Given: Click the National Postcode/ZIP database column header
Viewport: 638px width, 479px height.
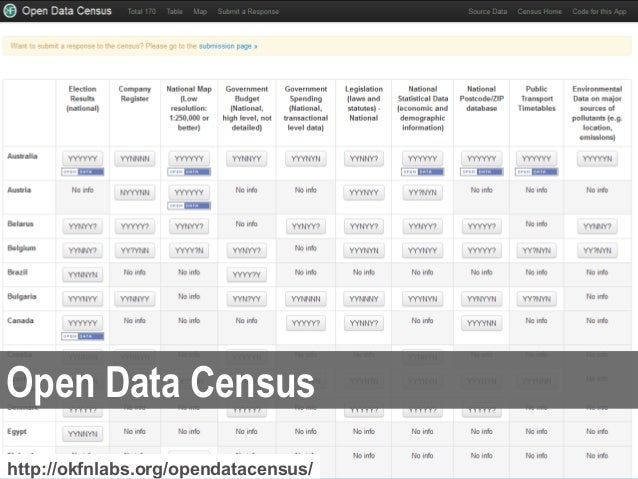Looking at the screenshot, I should (482, 98).
